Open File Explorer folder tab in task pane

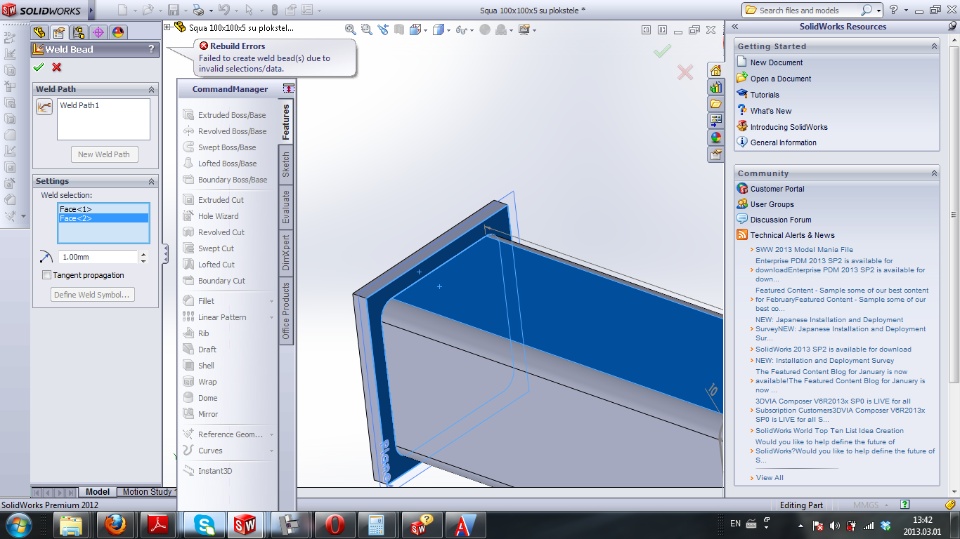click(716, 104)
